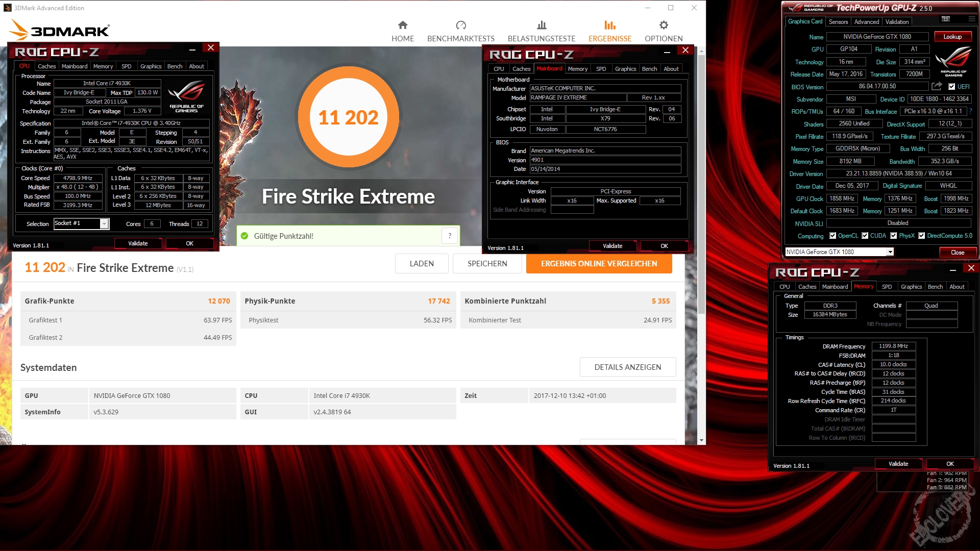The image size is (980, 551).
Task: Open the About tab in the leftmost CPU-Z window
Action: tap(197, 66)
